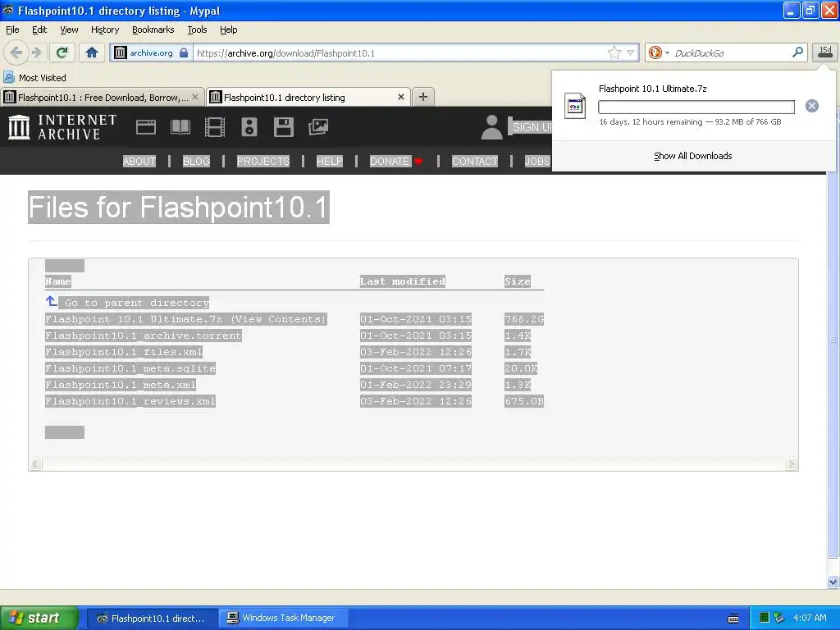Open a new tab with plus button
840x630 pixels.
point(423,97)
